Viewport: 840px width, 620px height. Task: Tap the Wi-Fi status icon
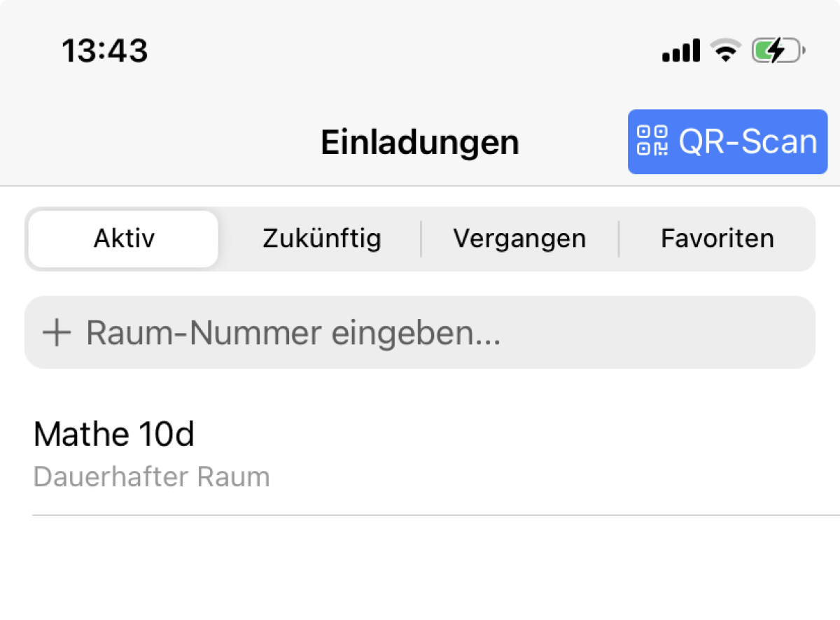725,50
